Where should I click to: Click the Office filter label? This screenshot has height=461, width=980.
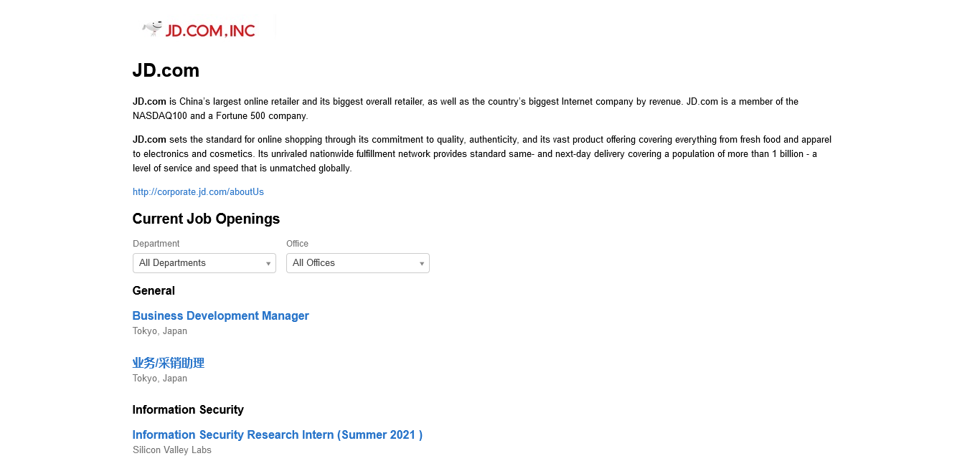(297, 244)
